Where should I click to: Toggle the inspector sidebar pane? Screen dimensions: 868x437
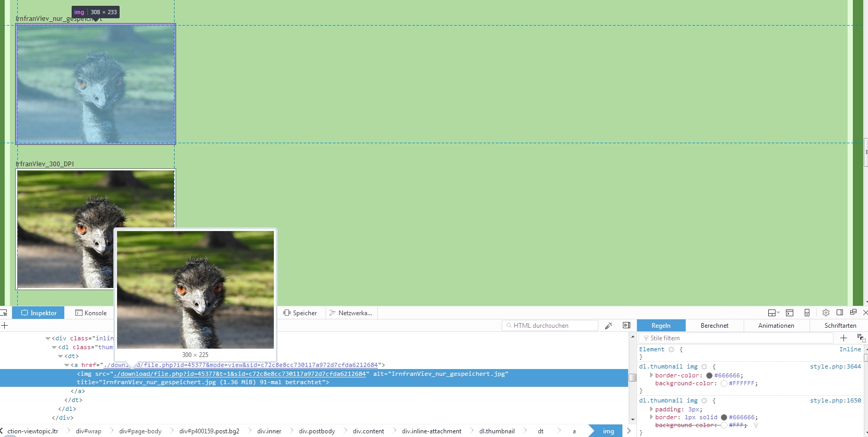point(627,326)
